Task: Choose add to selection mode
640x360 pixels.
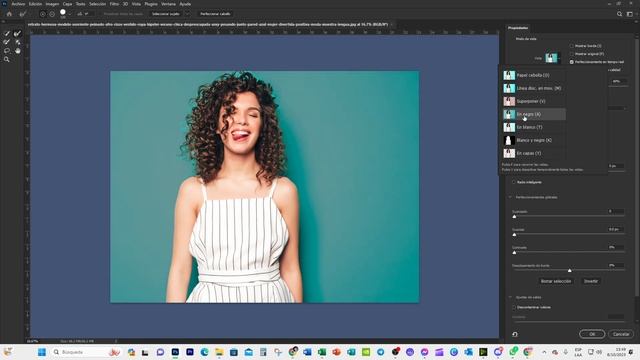Action: 42,14
